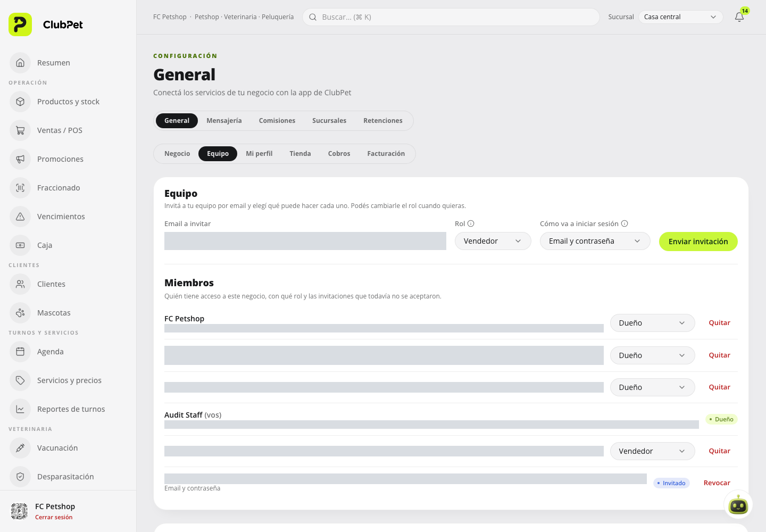Click the info icon next to Rol
The height and width of the screenshot is (532, 766).
point(471,223)
